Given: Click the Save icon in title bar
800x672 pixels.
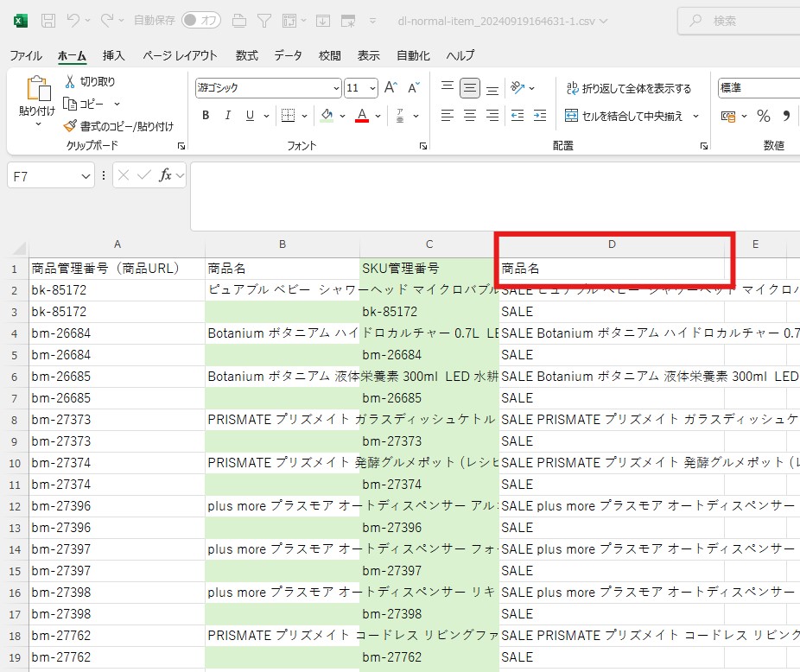Looking at the screenshot, I should click(48, 21).
